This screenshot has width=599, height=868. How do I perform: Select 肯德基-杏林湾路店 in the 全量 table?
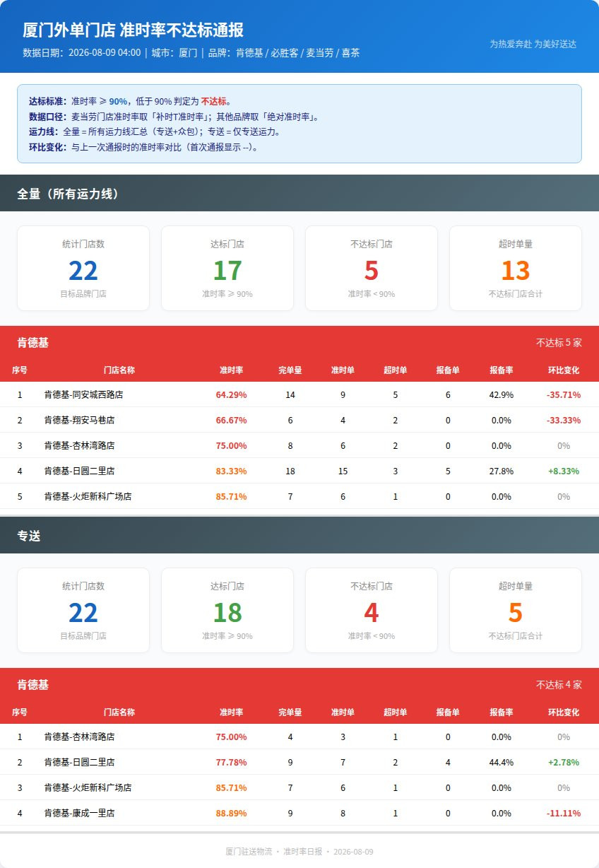[x=79, y=445]
